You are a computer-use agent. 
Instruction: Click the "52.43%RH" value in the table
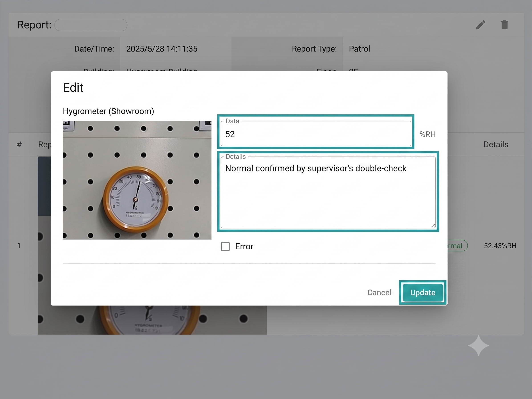point(500,246)
